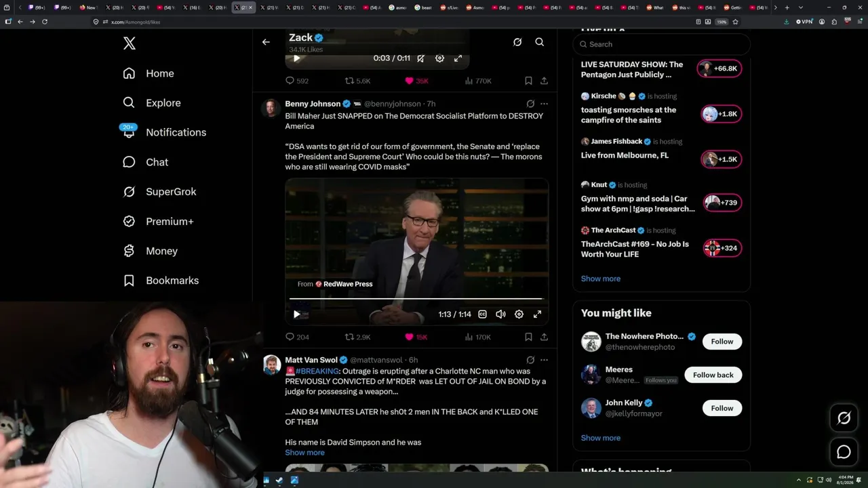The image size is (868, 488).
Task: Mute the Bill Maher video
Action: click(x=500, y=314)
